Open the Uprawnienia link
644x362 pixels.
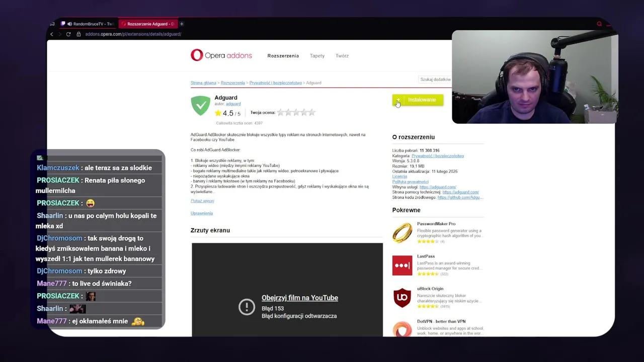pos(202,213)
